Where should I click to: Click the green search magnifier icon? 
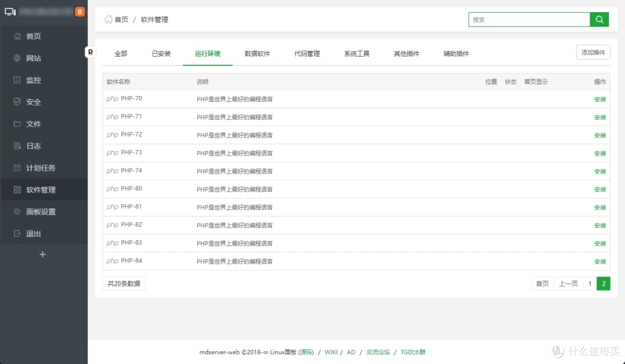pos(600,19)
